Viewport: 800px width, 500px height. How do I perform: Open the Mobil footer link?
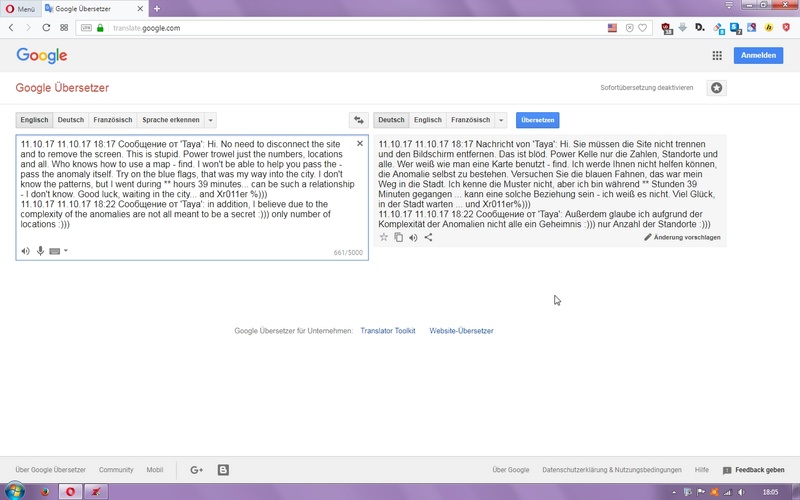coord(155,470)
